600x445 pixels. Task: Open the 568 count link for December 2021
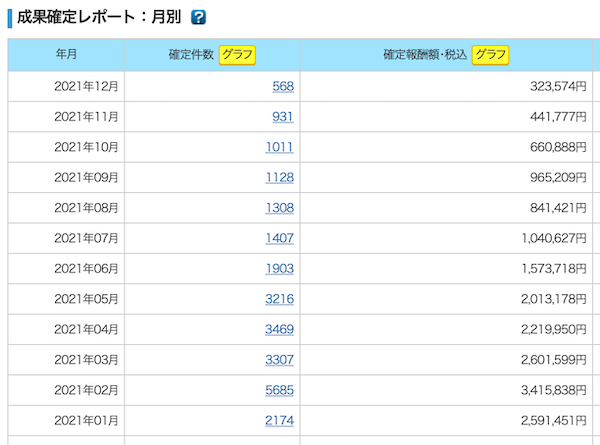click(x=283, y=86)
